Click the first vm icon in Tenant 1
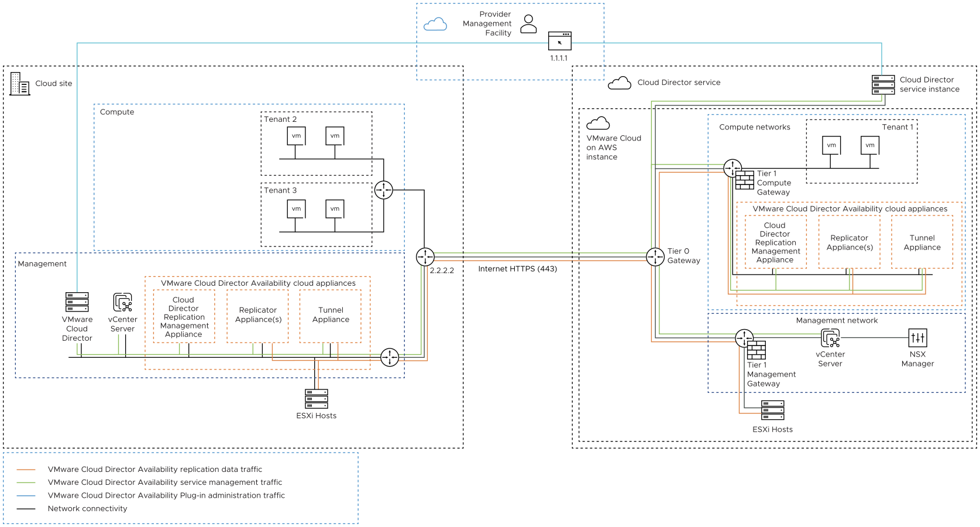980x527 pixels. [x=831, y=145]
